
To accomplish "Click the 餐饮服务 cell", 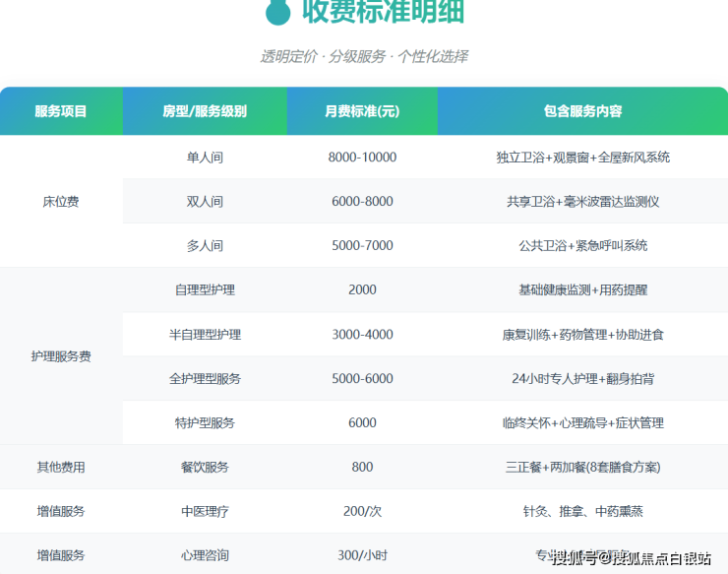I will (x=205, y=468).
